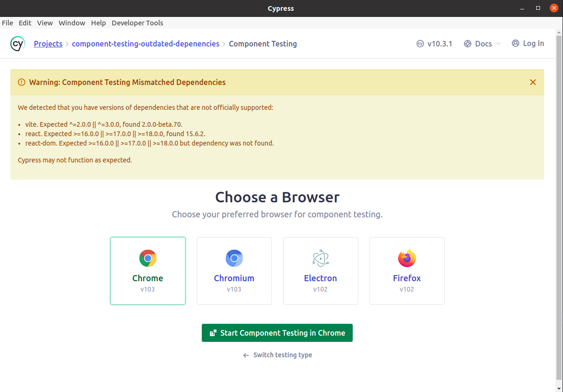The height and width of the screenshot is (392, 563).
Task: Open the Help menu
Action: (99, 23)
